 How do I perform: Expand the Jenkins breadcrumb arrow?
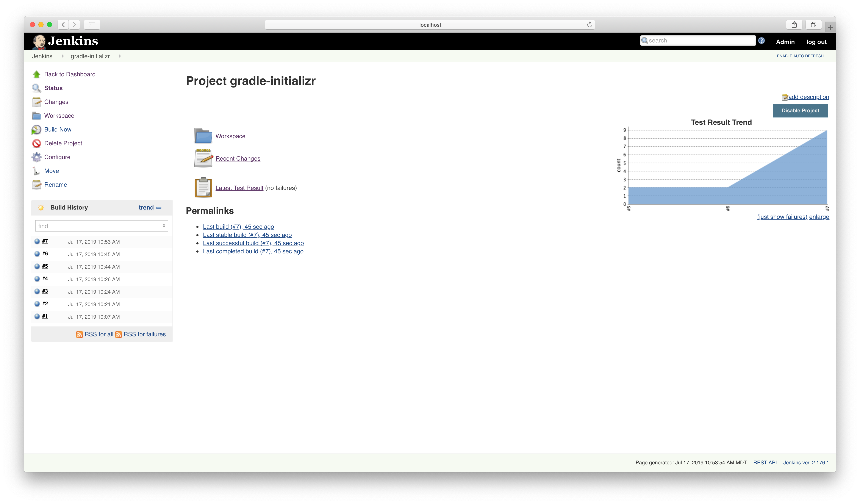click(x=63, y=56)
